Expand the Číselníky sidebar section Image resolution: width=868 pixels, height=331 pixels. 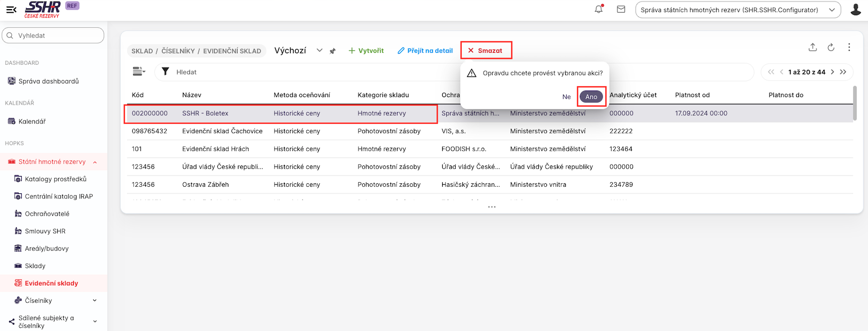95,301
